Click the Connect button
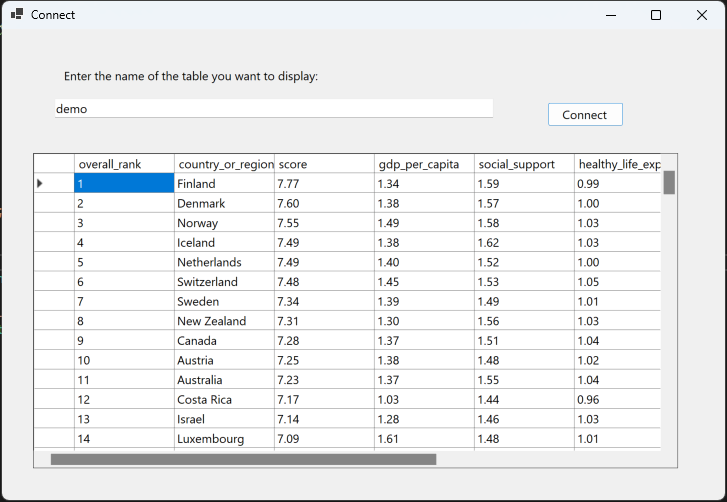The height and width of the screenshot is (502, 727). click(585, 115)
